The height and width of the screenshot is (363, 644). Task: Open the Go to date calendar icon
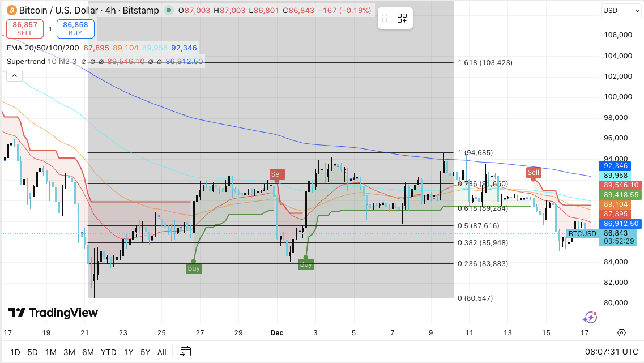[x=186, y=352]
